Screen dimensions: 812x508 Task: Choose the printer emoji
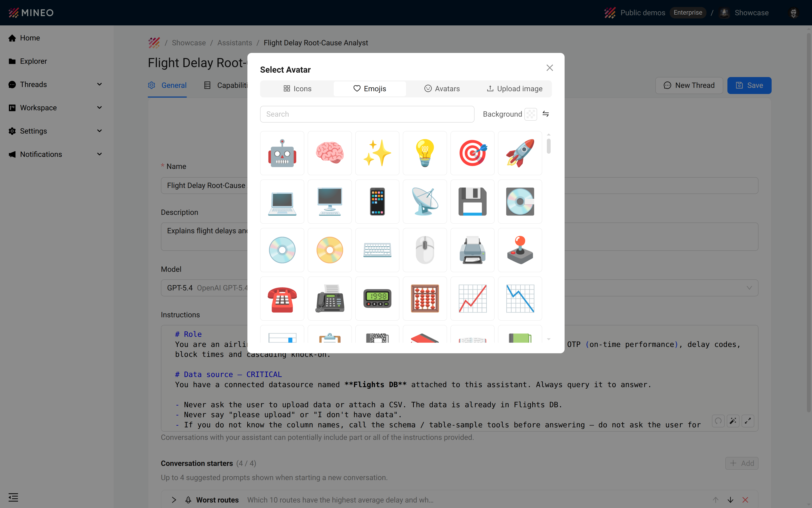pos(472,250)
